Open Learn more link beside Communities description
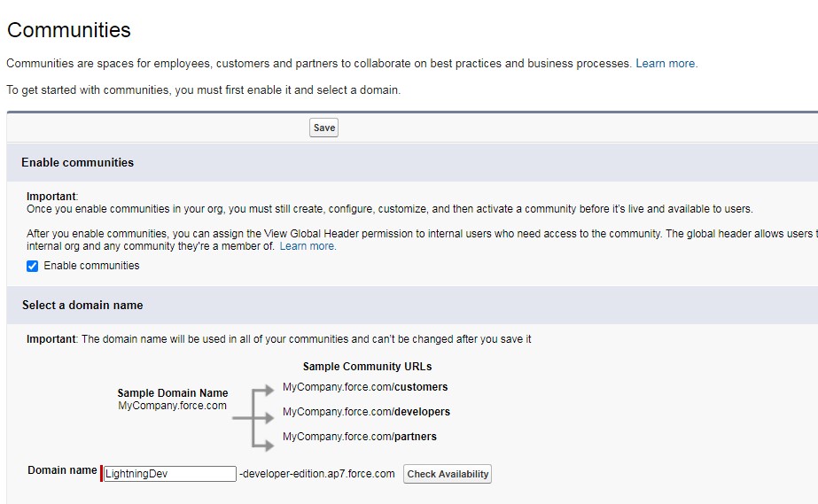The image size is (818, 504). (x=666, y=64)
